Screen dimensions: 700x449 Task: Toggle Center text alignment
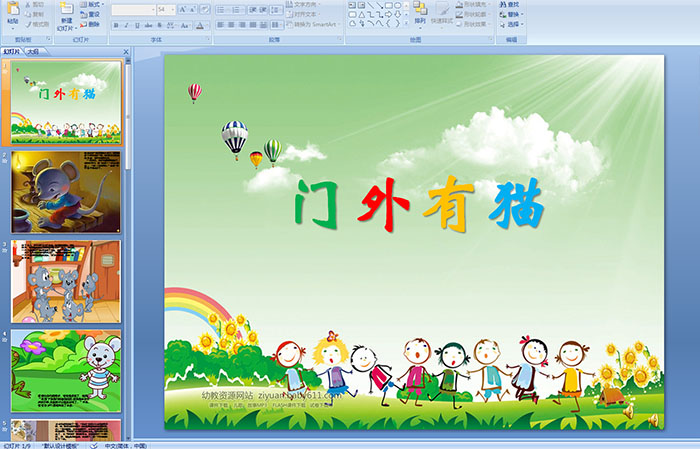[x=231, y=25]
